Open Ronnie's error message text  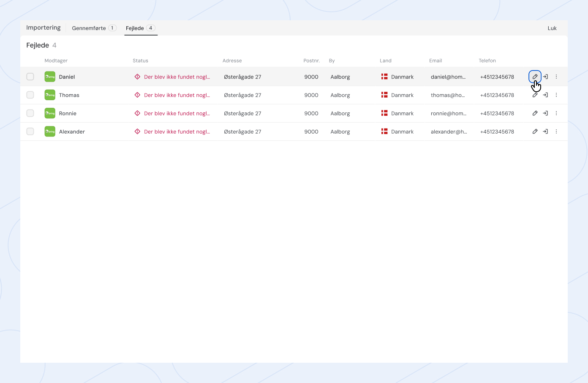coord(177,113)
